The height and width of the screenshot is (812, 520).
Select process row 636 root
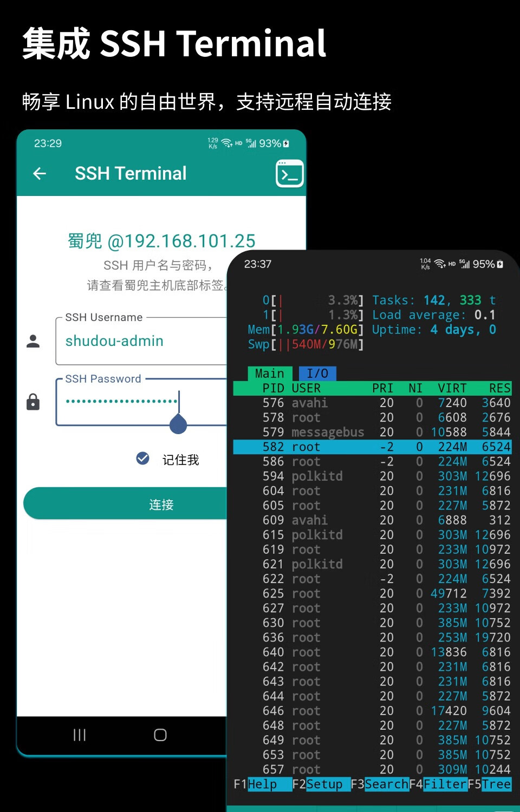click(x=372, y=637)
